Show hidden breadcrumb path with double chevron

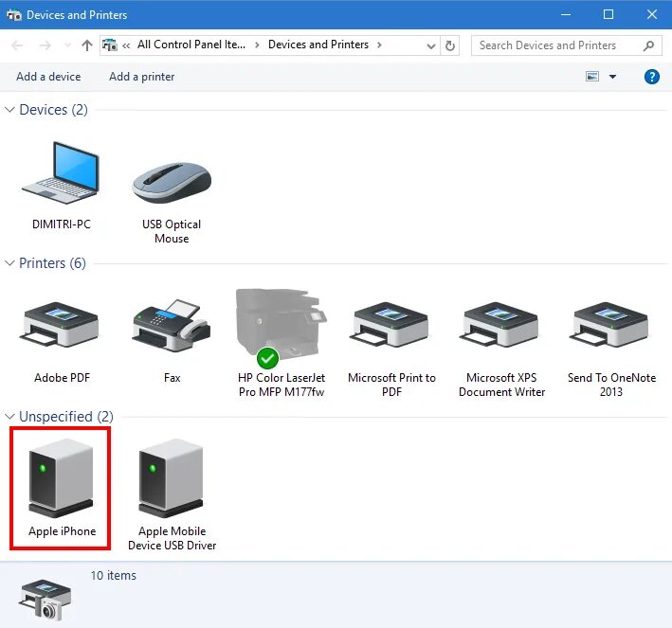(x=126, y=45)
